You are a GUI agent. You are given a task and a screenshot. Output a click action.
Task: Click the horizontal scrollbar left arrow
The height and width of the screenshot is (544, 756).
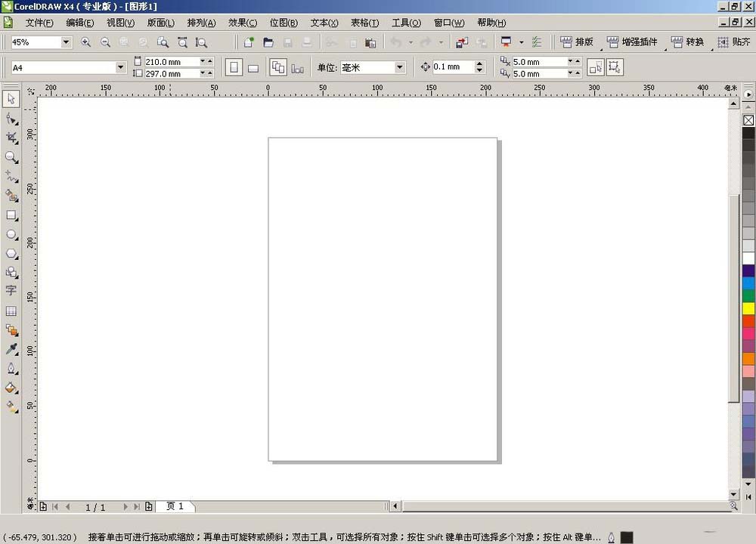pos(395,506)
